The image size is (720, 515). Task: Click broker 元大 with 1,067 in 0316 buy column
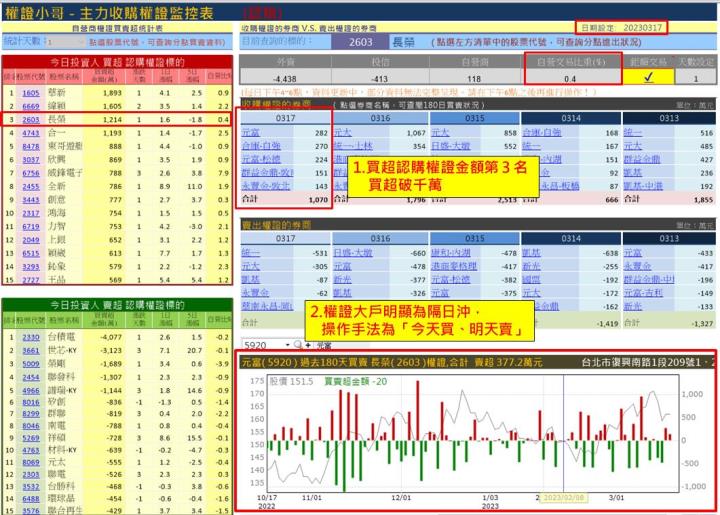pos(343,133)
